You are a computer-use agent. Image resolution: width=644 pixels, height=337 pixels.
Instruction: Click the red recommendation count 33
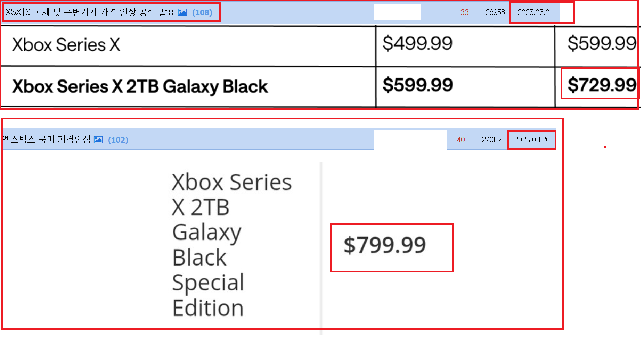pyautogui.click(x=464, y=12)
